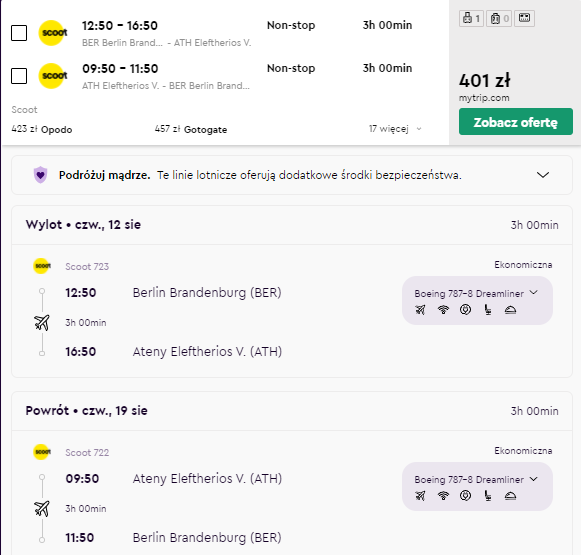Open the 423 zł Opodo offer
Screen dimensions: 581x555
click(x=42, y=129)
